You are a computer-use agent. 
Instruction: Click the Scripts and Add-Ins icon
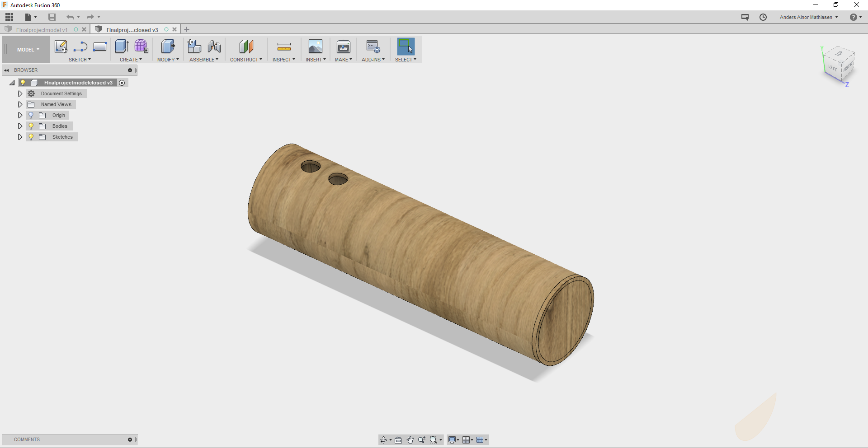point(373,47)
